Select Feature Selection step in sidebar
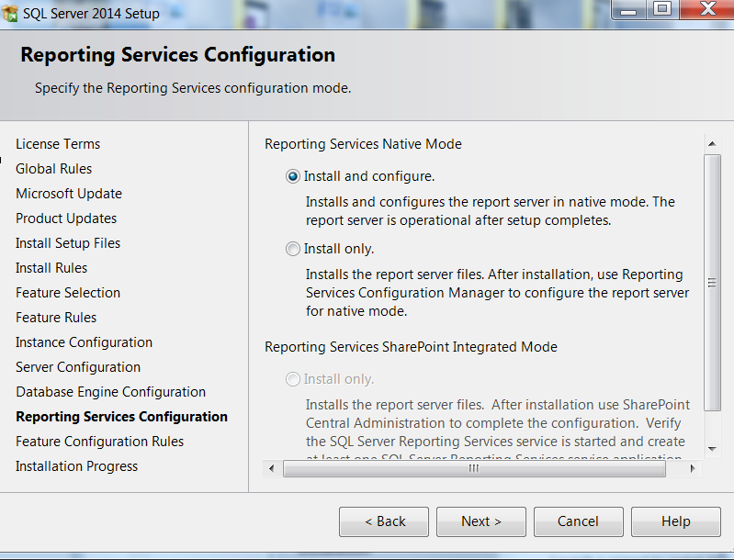The height and width of the screenshot is (560, 734). point(68,293)
